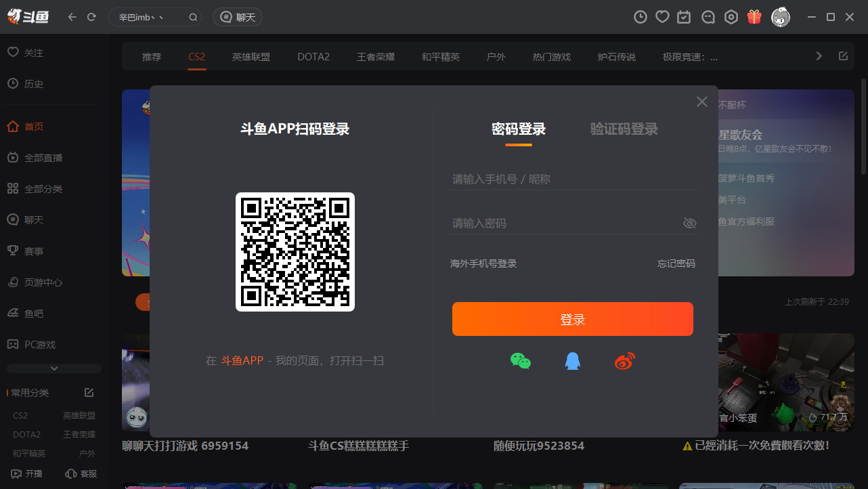
Task: Open the 王者荣耀 shortcut under 常用分类
Action: coord(79,434)
